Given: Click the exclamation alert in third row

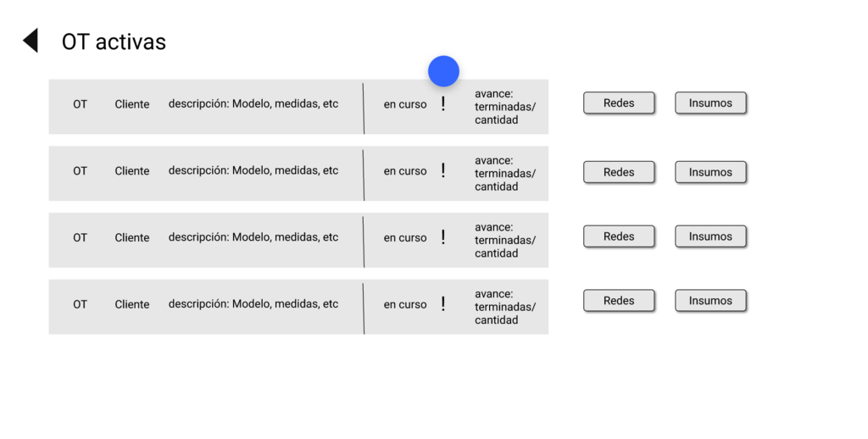Looking at the screenshot, I should coord(442,238).
